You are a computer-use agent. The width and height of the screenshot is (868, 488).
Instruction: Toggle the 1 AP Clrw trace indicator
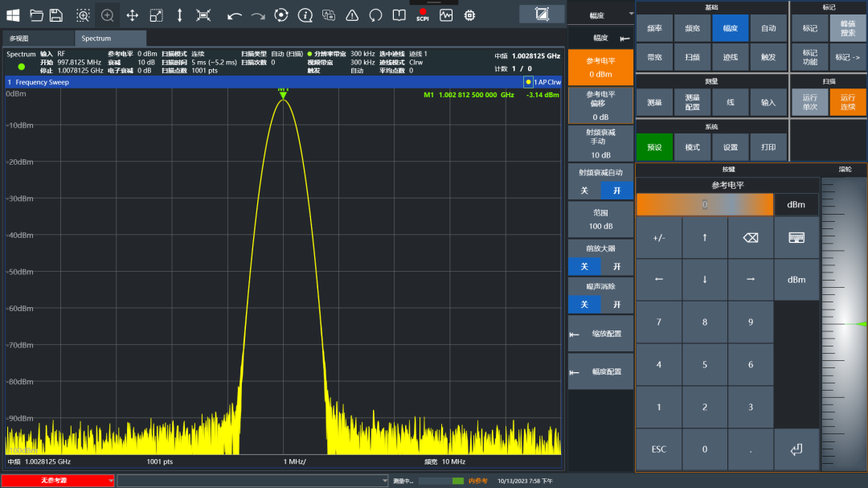pos(542,82)
